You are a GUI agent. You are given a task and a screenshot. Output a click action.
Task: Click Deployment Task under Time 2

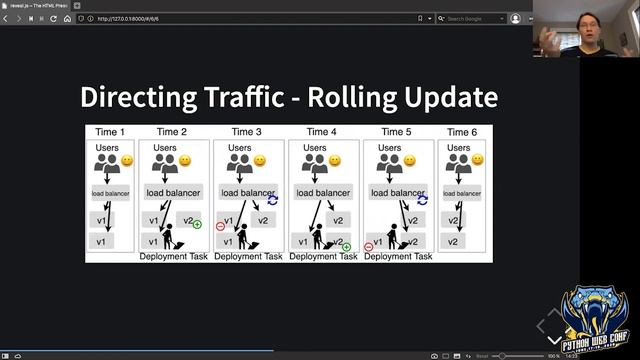[173, 256]
